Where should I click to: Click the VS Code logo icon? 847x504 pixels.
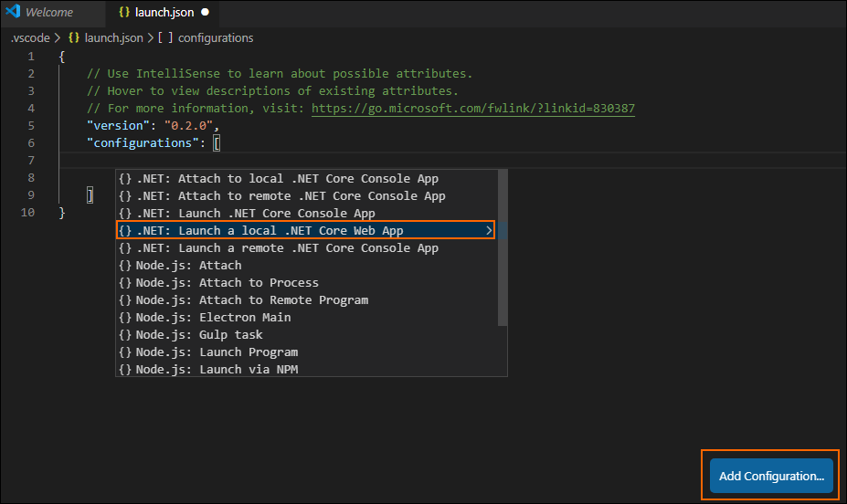(x=13, y=13)
